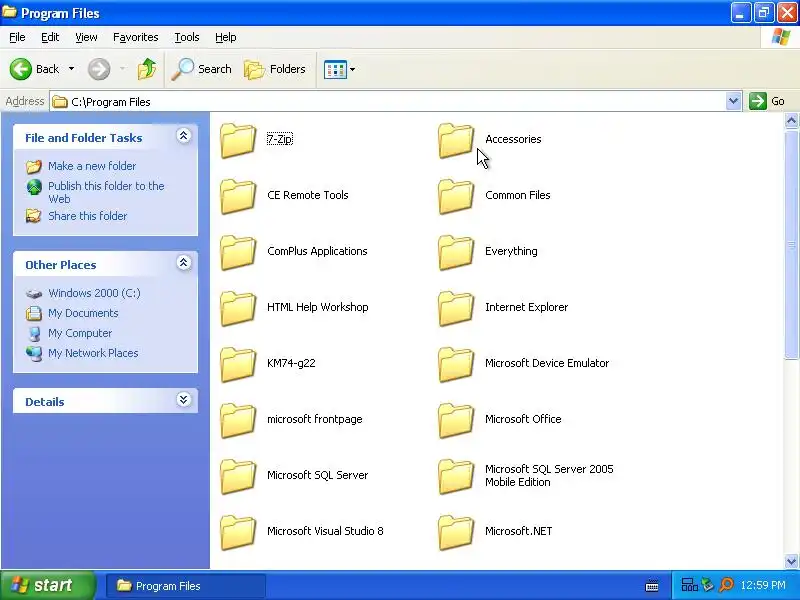
Task: Click Program Files taskbar button
Action: (x=185, y=586)
